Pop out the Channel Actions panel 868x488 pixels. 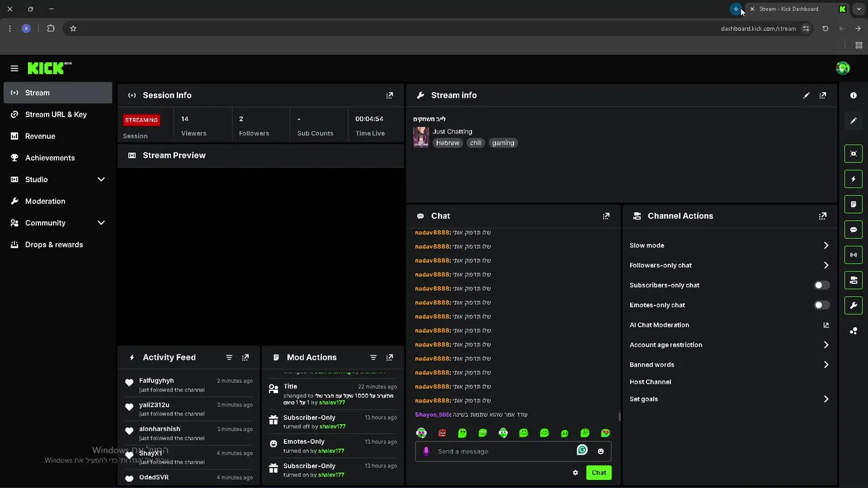823,216
